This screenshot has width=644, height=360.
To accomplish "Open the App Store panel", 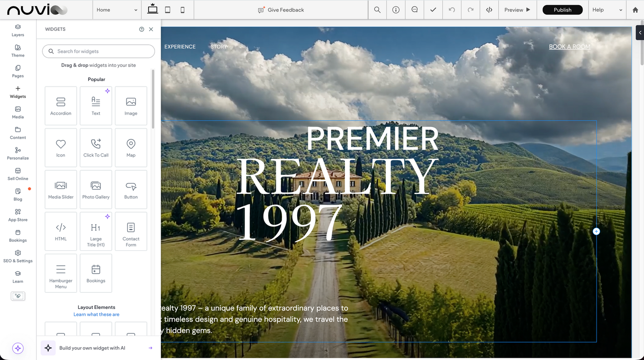I will point(17,215).
